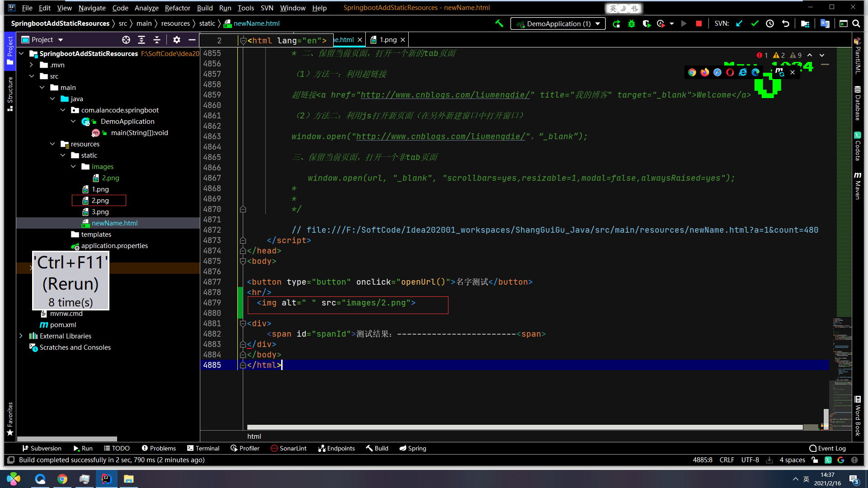This screenshot has width=868, height=488.
Task: Collapse the SpringbootAddStaticResources root node
Action: (x=21, y=54)
